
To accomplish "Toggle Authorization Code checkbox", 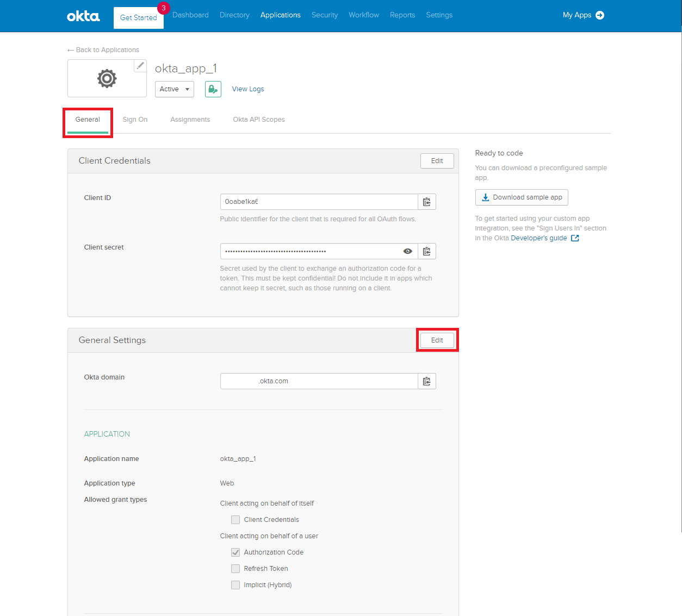I will (235, 552).
